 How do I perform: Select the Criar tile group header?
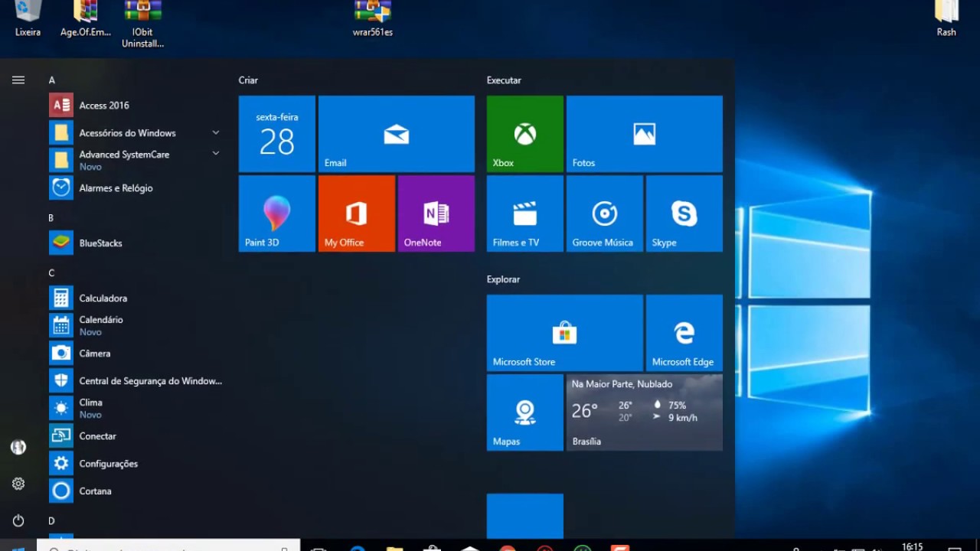click(248, 80)
